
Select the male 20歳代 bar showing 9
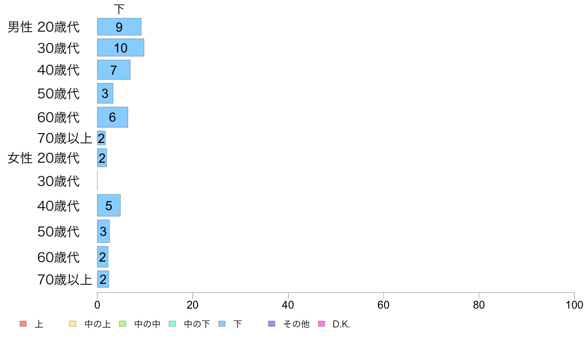pos(119,27)
